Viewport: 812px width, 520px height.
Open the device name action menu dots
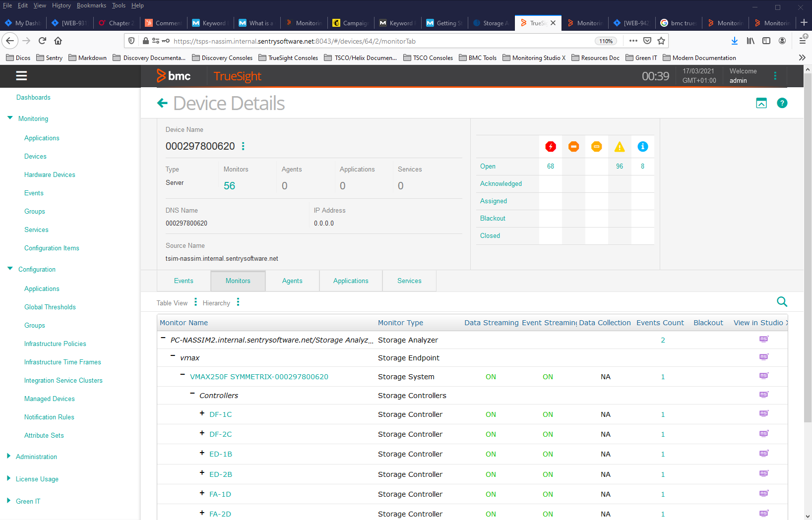pyautogui.click(x=243, y=146)
